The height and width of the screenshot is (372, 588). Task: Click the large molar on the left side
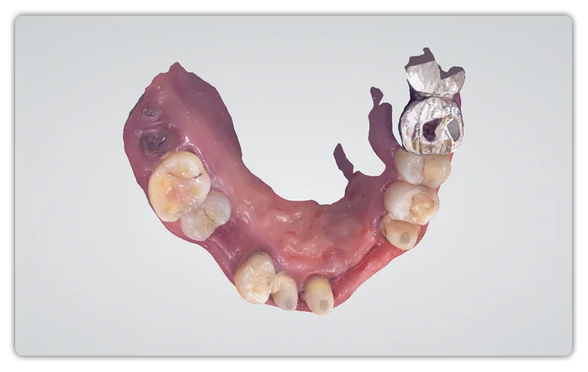[177, 184]
